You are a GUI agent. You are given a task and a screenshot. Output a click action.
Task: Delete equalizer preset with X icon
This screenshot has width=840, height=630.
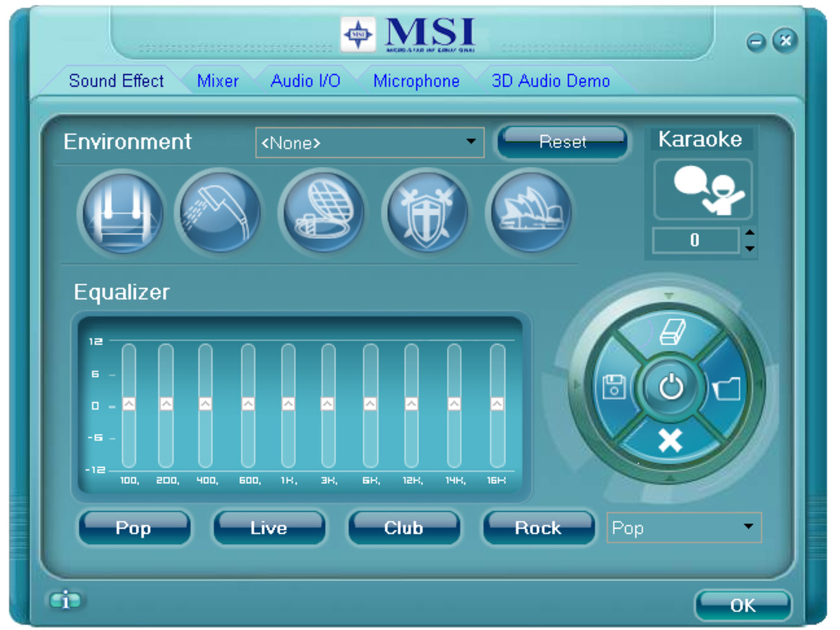(670, 441)
